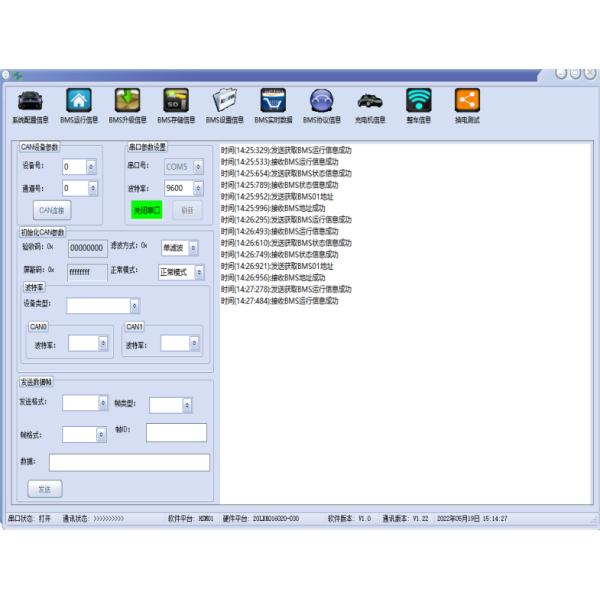Open BMS协议信息 purple globe icon
Viewport: 600px width, 600px height.
(x=321, y=100)
